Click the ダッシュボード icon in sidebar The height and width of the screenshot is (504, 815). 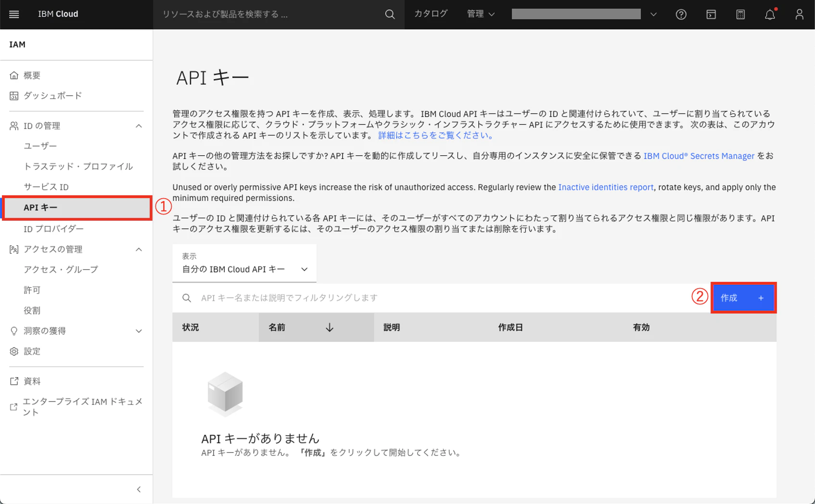[14, 96]
